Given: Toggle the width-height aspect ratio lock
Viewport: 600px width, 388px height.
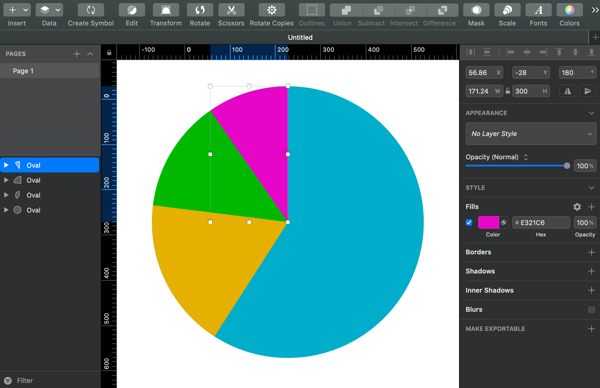Looking at the screenshot, I should [x=507, y=91].
